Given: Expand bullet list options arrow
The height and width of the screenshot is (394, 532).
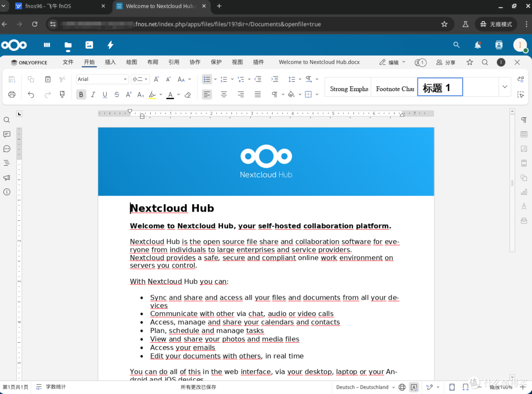Looking at the screenshot, I should pos(215,79).
